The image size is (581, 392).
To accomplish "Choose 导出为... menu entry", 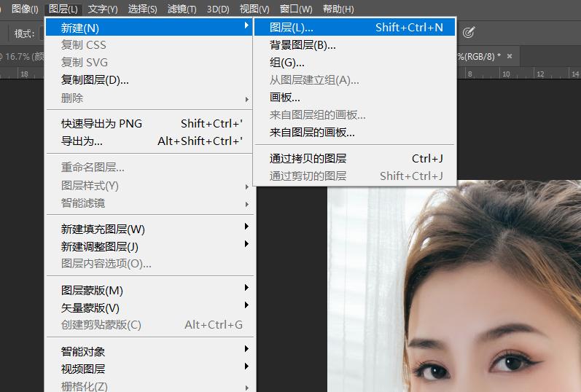I will (x=149, y=141).
